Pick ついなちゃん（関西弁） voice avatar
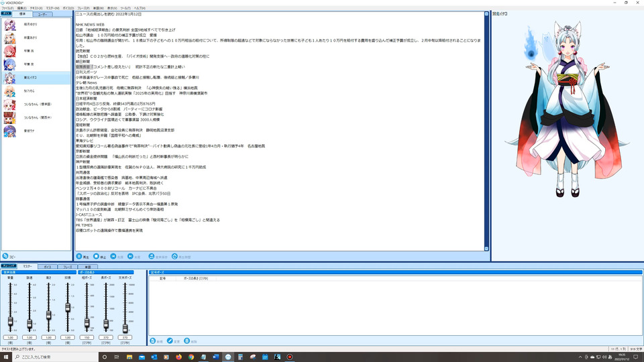This screenshot has height=362, width=644. coord(10,118)
